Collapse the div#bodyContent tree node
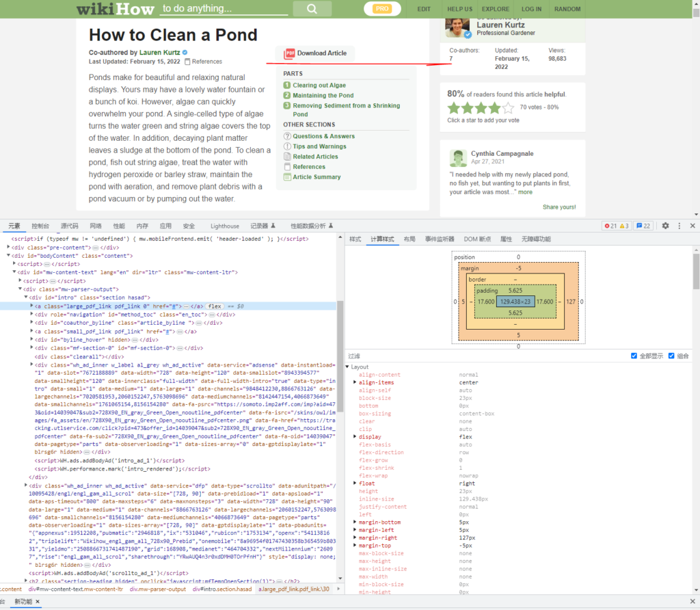 [x=8, y=256]
